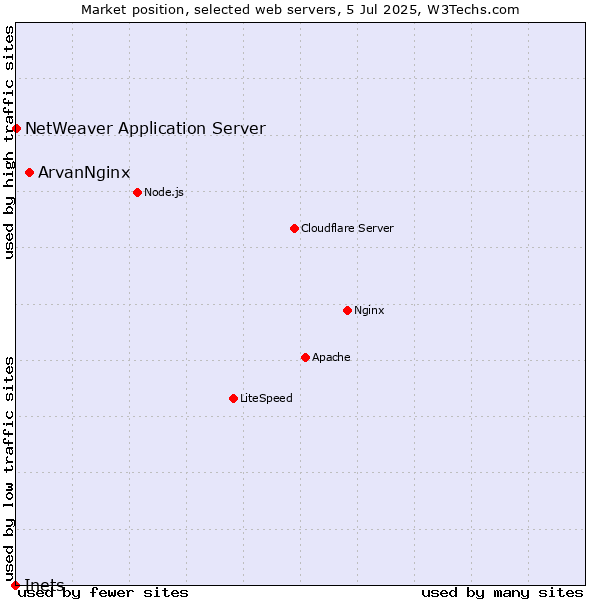Click the 'used by fewer sites' axis label

(103, 593)
